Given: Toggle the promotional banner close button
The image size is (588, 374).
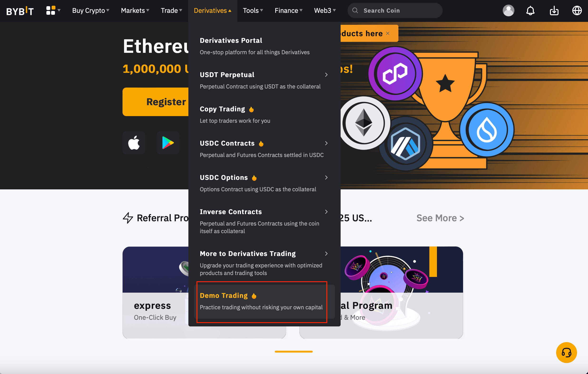Looking at the screenshot, I should (x=388, y=33).
